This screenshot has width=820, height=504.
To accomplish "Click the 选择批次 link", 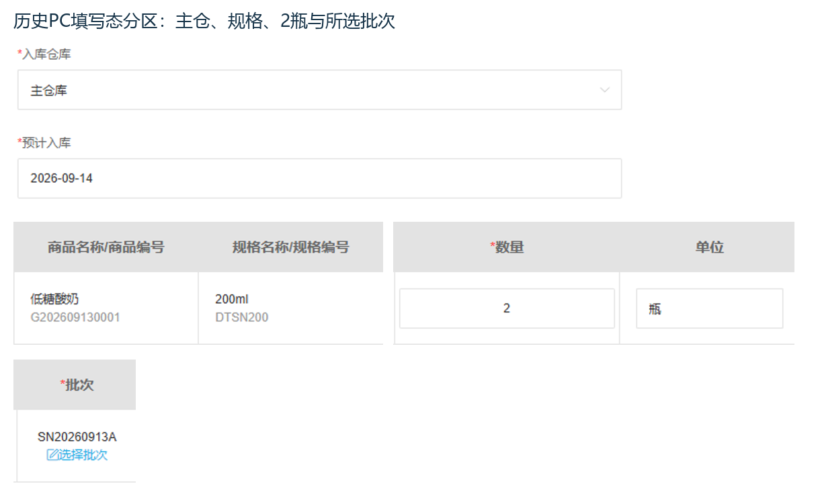I will 83,455.
